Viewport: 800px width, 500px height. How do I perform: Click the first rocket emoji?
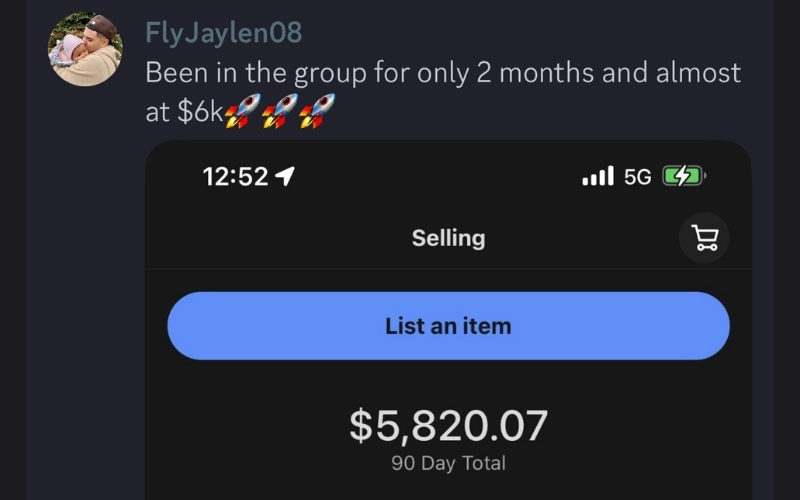238,111
